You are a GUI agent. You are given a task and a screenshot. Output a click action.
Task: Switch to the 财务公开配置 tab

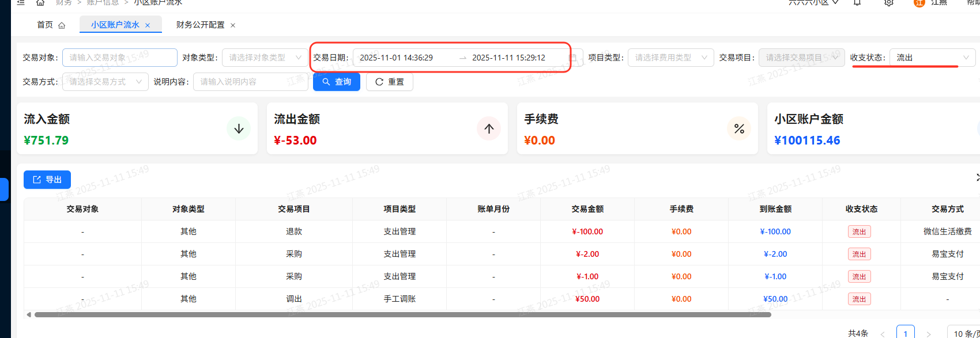point(200,25)
